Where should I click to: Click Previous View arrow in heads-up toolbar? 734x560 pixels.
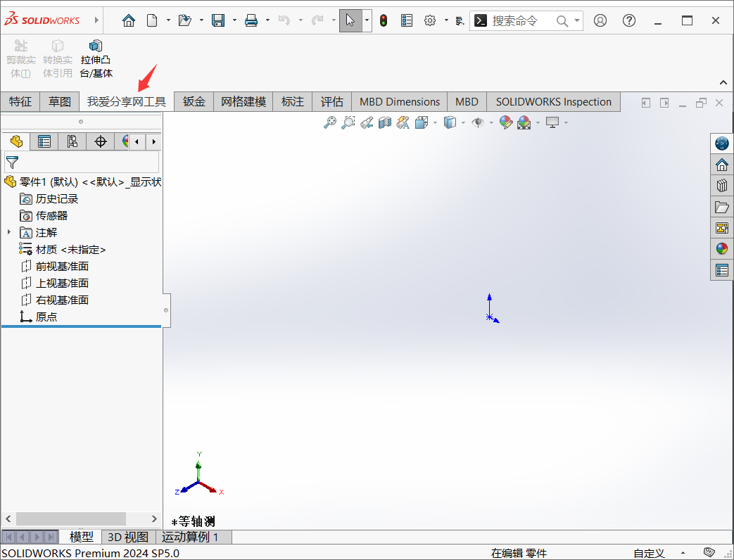pyautogui.click(x=367, y=122)
